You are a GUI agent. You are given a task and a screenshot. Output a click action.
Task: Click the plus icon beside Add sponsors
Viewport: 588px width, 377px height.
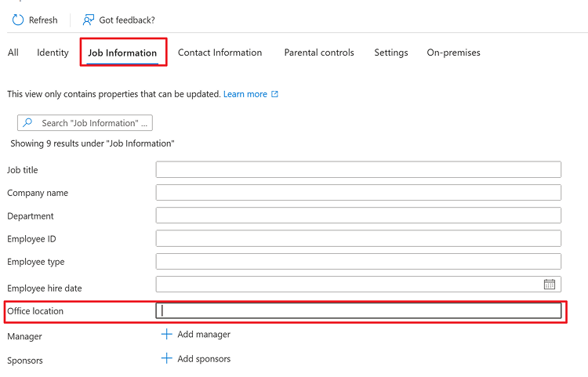166,359
